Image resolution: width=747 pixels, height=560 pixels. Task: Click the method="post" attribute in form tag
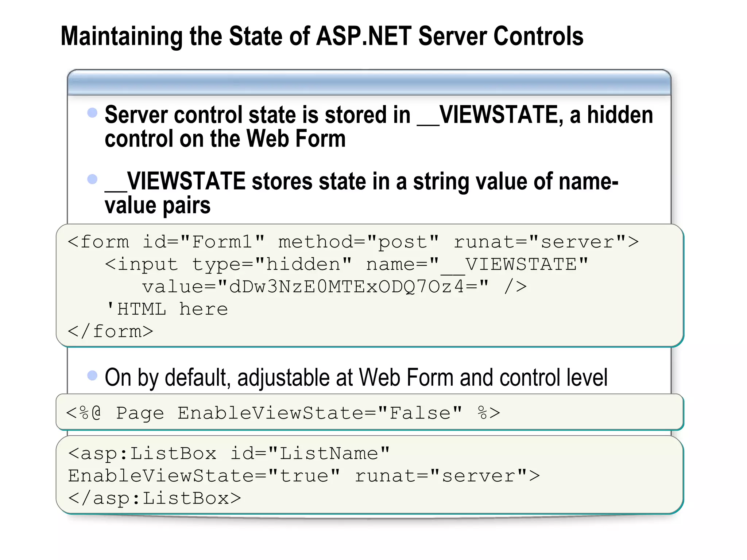(x=358, y=242)
